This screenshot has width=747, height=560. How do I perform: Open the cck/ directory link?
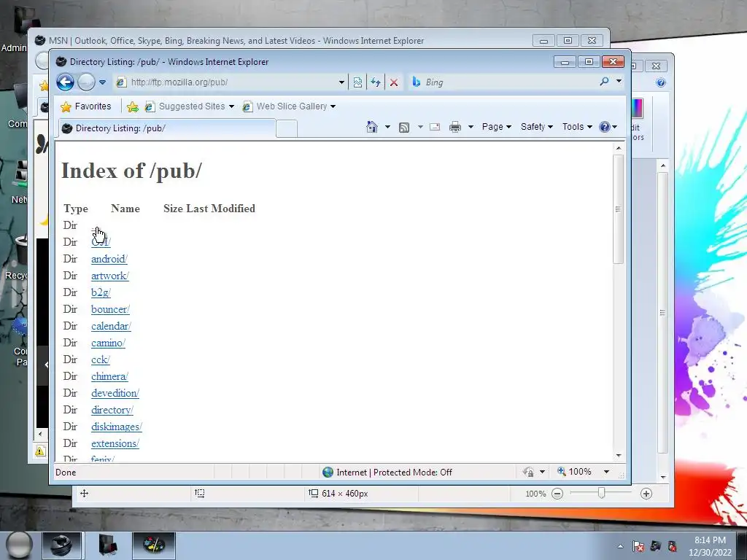tap(101, 359)
